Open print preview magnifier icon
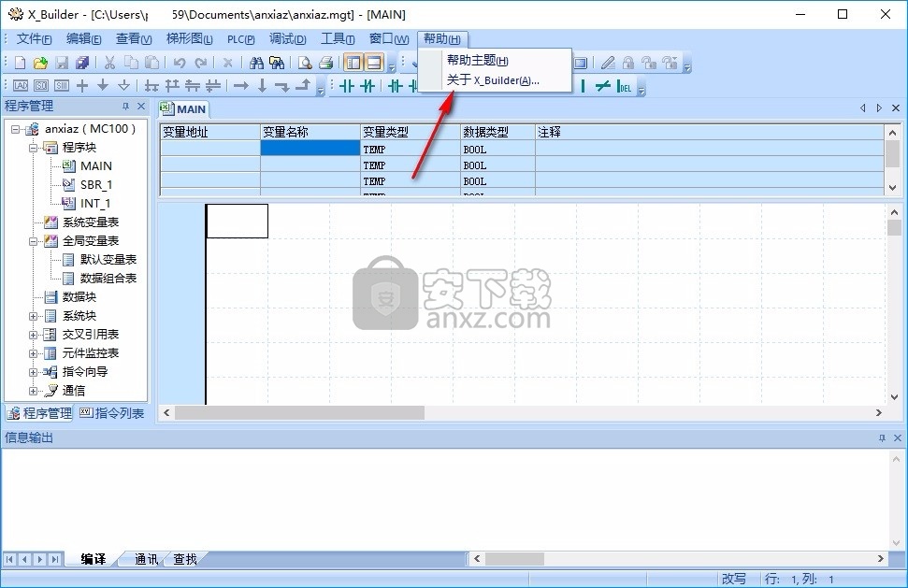This screenshot has width=908, height=588. [305, 63]
